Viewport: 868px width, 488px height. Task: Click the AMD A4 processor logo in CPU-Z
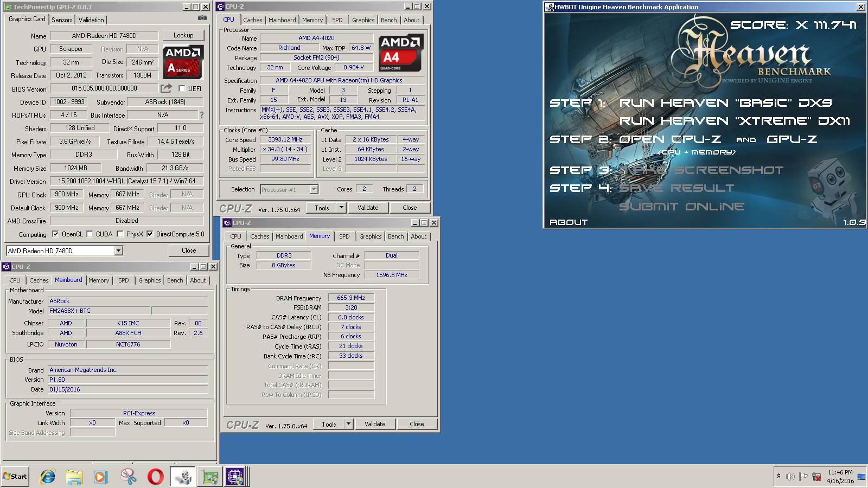(x=401, y=53)
